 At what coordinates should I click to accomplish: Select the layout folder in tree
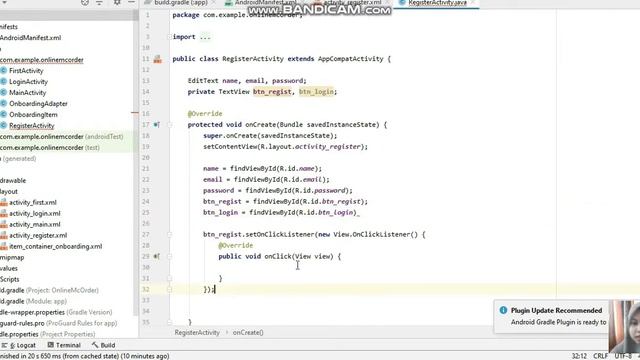click(9, 191)
